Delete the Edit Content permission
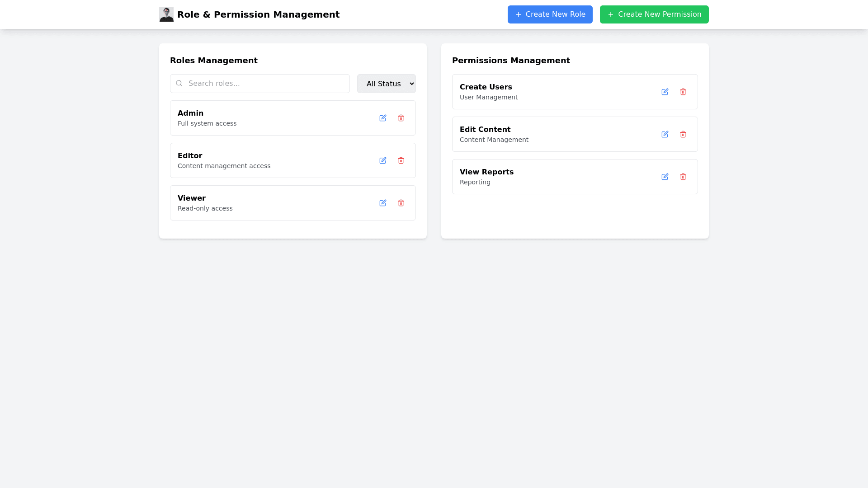Image resolution: width=868 pixels, height=488 pixels. [683, 134]
